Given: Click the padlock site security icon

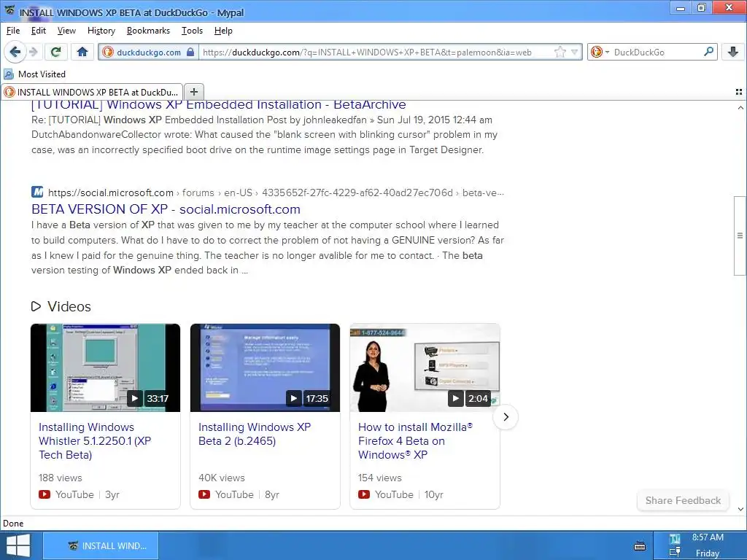Looking at the screenshot, I should pyautogui.click(x=190, y=52).
